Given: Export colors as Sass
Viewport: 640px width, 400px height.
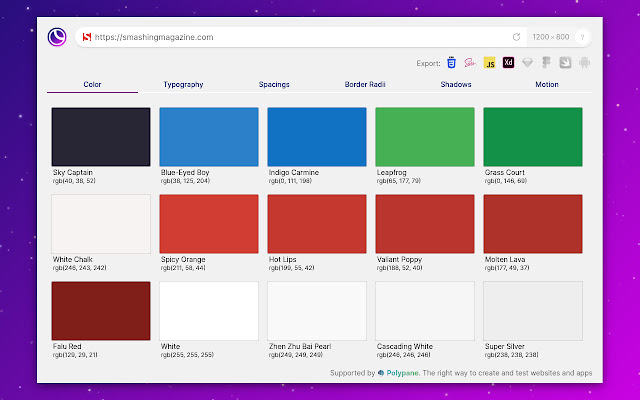Looking at the screenshot, I should (x=470, y=62).
